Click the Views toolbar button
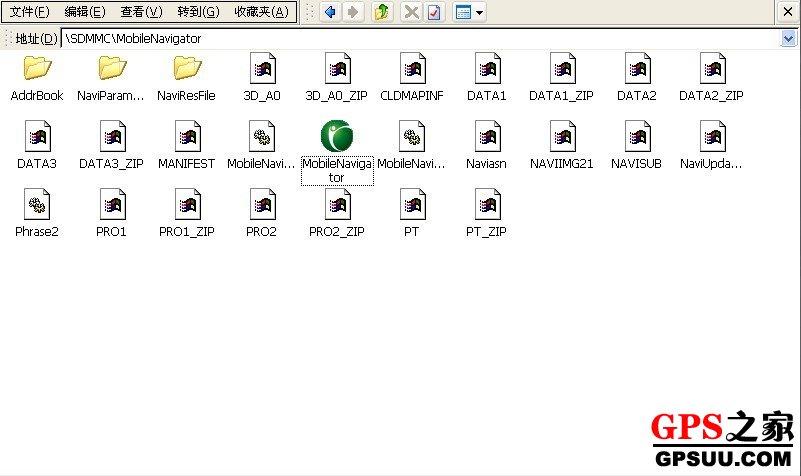 463,12
